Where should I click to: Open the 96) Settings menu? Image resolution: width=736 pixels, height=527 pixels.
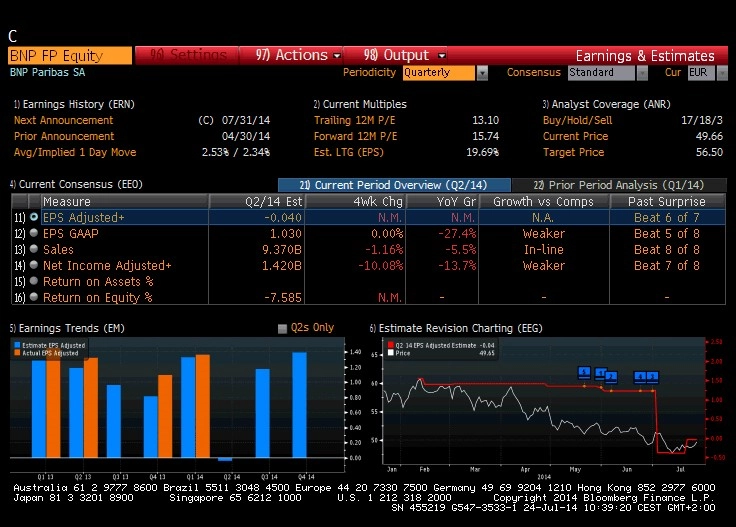point(187,55)
